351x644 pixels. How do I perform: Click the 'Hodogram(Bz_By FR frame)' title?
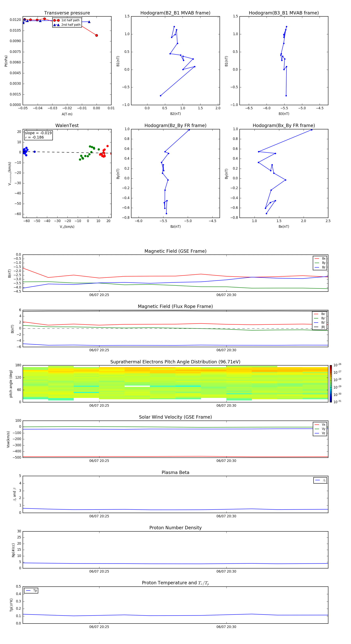click(x=175, y=125)
